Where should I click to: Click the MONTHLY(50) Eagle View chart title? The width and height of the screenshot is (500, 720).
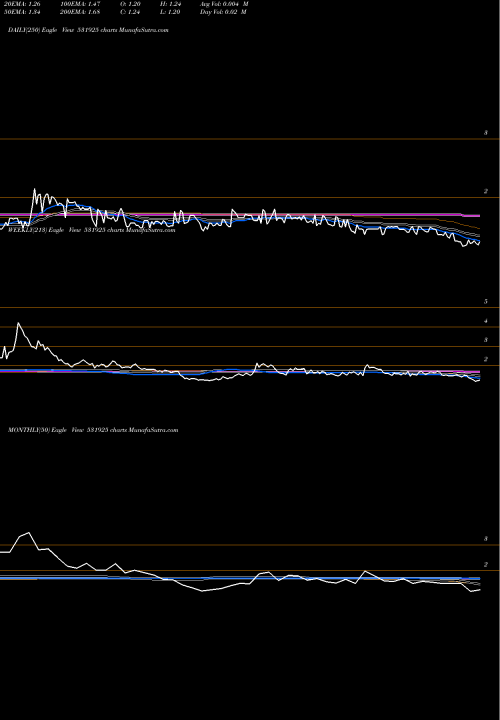(93, 430)
